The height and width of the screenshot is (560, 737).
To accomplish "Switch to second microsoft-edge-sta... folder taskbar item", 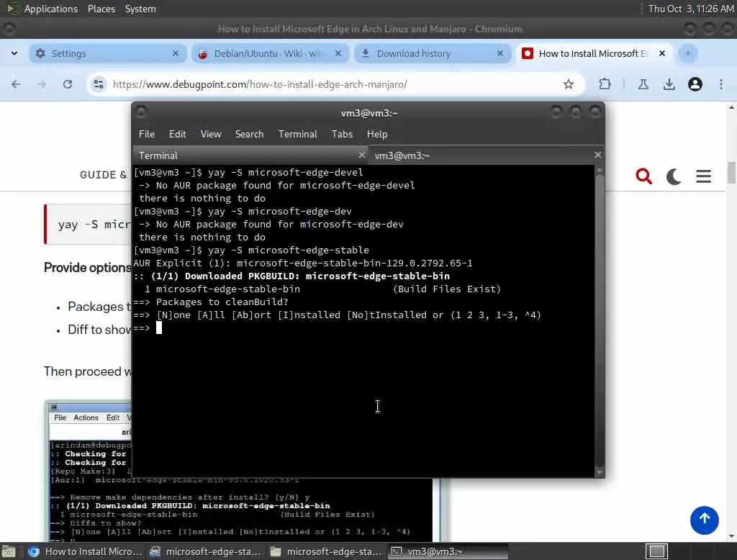I will pos(326,551).
